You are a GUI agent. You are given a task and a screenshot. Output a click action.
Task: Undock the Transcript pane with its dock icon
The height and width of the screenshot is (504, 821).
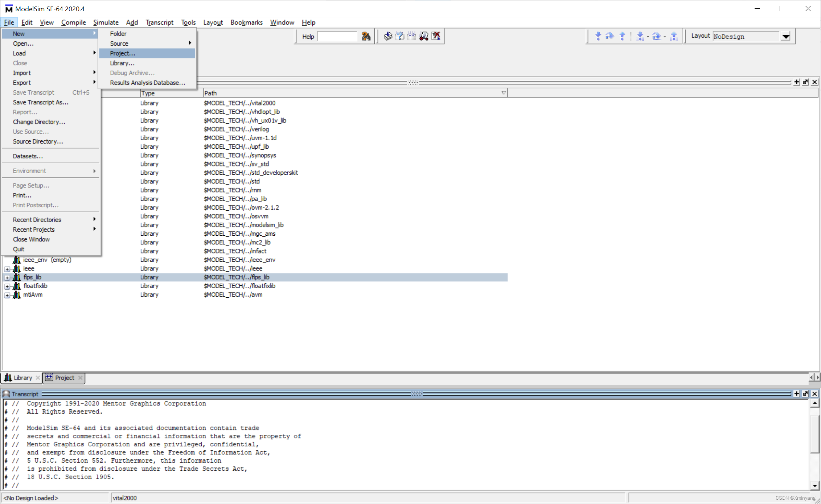tap(805, 394)
